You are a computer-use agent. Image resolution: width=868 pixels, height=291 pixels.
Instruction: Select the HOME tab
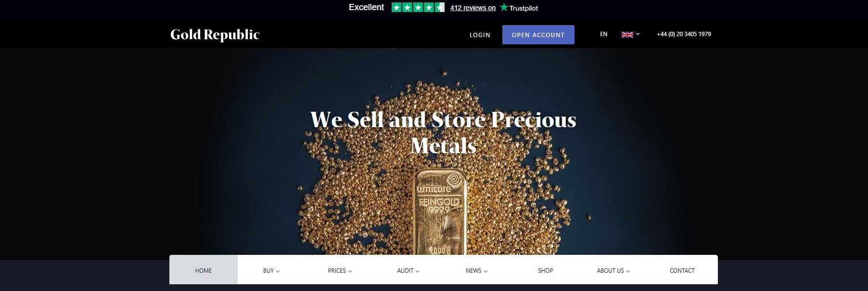(204, 270)
